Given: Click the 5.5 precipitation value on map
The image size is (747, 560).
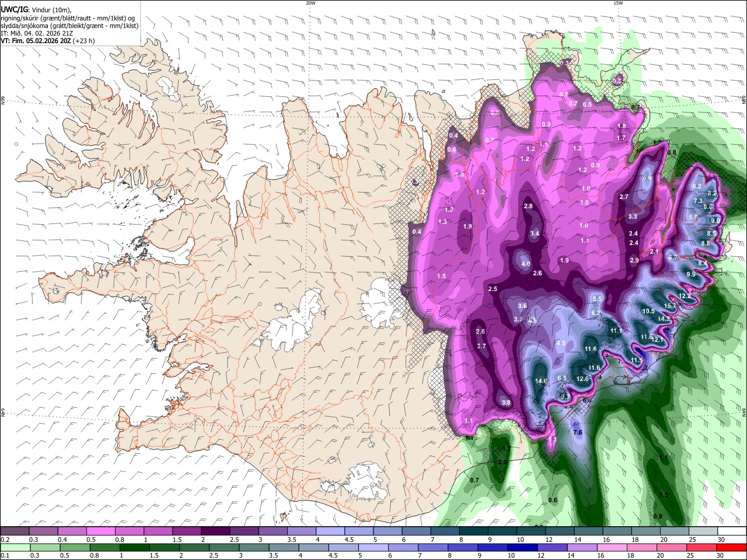Looking at the screenshot, I should coord(597,299).
